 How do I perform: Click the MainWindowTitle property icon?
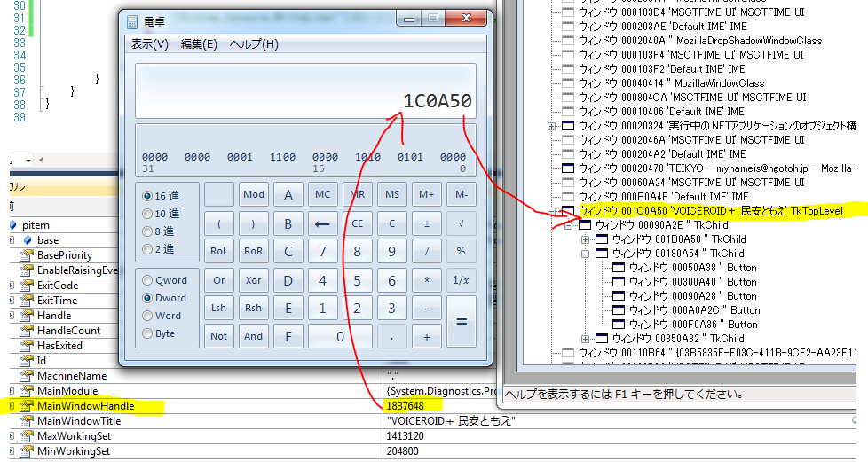26,421
